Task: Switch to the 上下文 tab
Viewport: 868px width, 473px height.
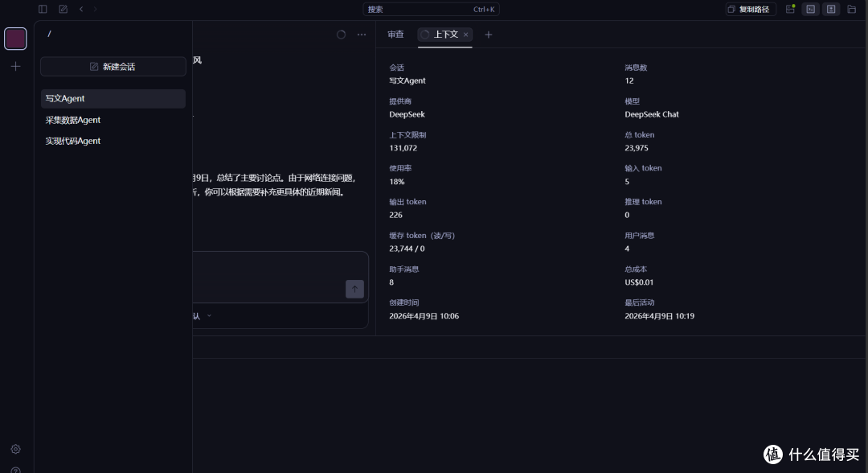Action: (445, 35)
